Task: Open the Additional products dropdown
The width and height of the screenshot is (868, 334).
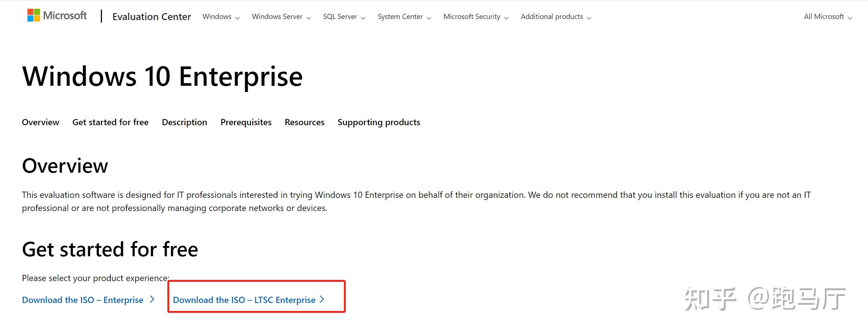Action: coord(556,17)
